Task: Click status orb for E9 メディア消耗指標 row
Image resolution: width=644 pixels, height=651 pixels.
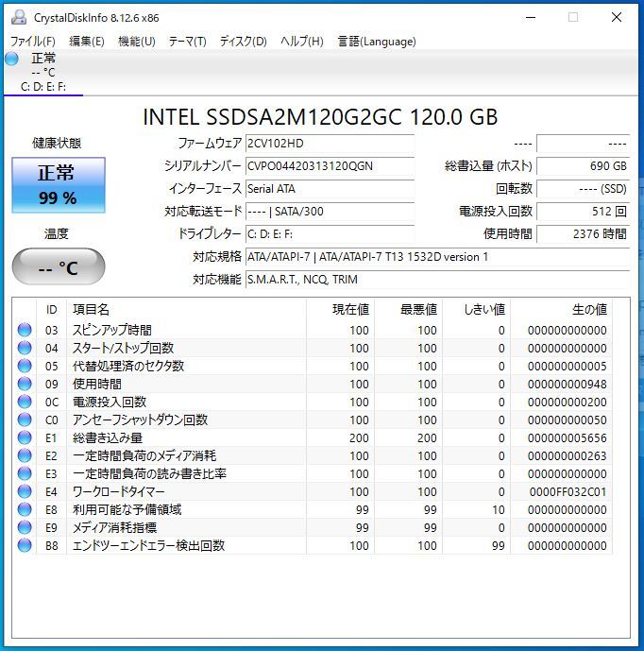Action: click(25, 527)
